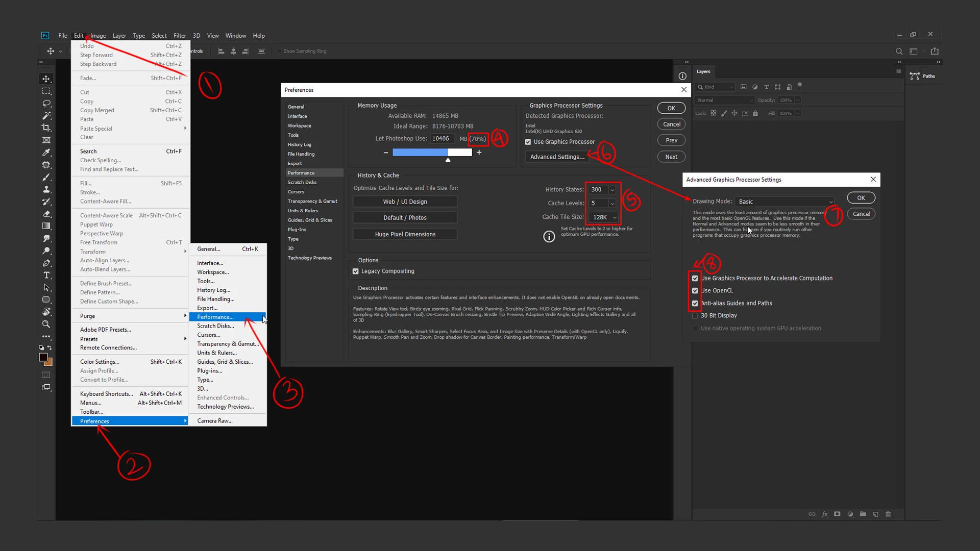Select the Eyedropper tool

click(x=46, y=153)
